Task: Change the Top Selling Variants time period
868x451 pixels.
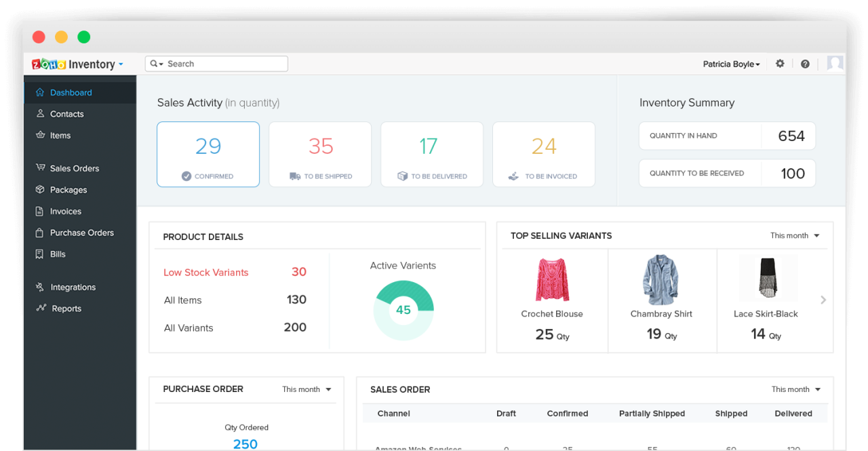Action: point(794,235)
